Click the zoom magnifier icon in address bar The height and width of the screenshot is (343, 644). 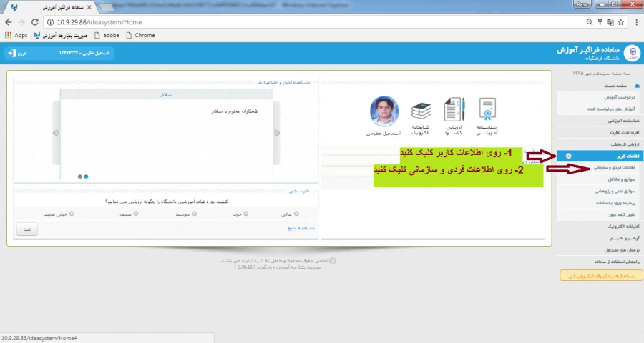point(590,22)
